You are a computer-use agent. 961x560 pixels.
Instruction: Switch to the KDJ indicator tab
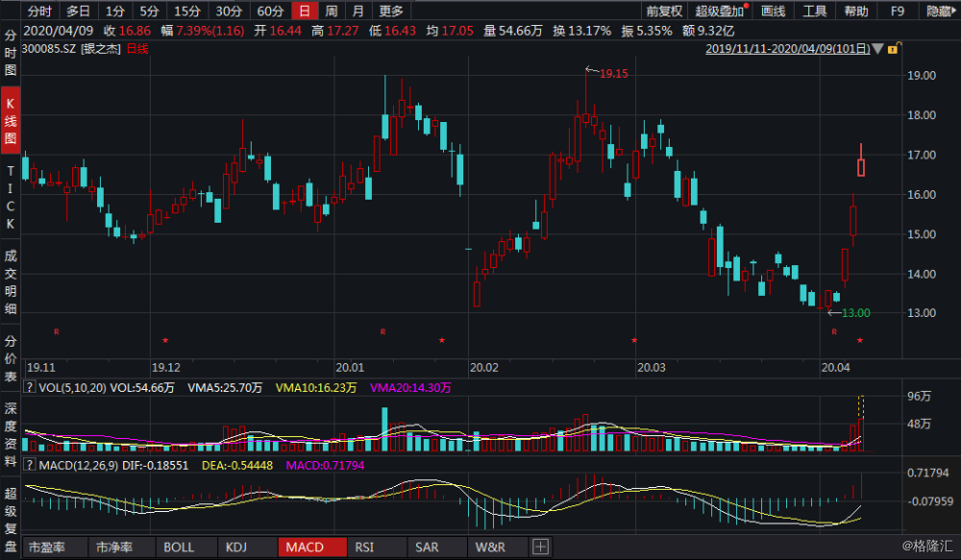[x=235, y=548]
